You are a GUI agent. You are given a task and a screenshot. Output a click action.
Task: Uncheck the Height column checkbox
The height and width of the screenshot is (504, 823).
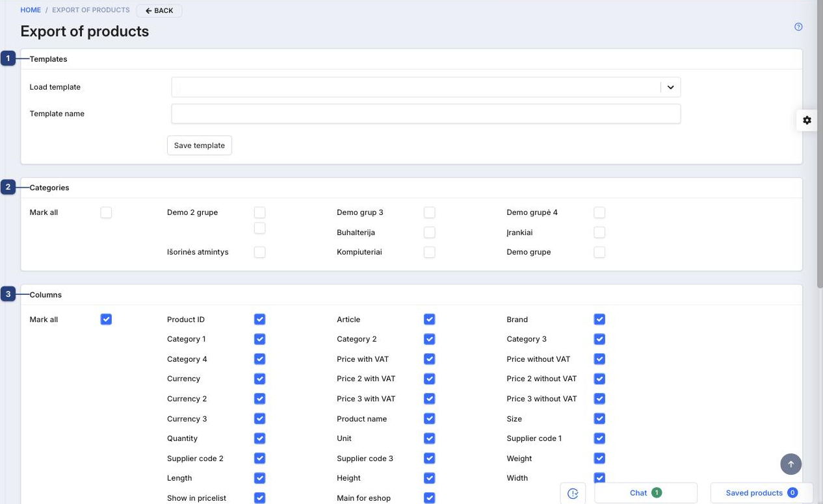point(429,478)
